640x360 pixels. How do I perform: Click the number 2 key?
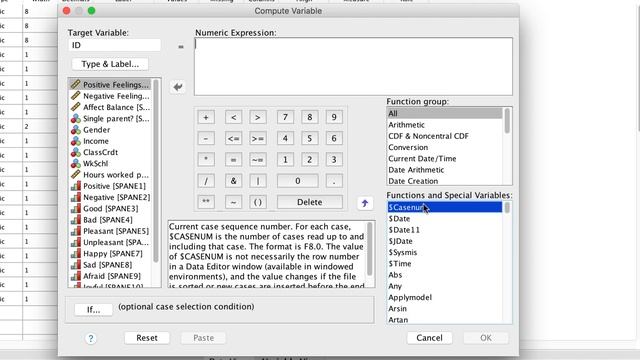coord(309,160)
